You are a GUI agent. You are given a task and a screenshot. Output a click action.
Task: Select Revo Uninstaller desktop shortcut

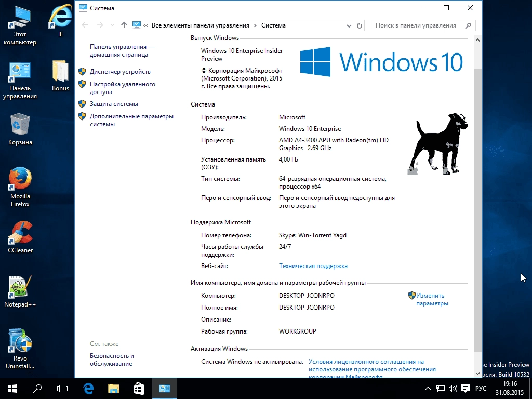(x=20, y=349)
